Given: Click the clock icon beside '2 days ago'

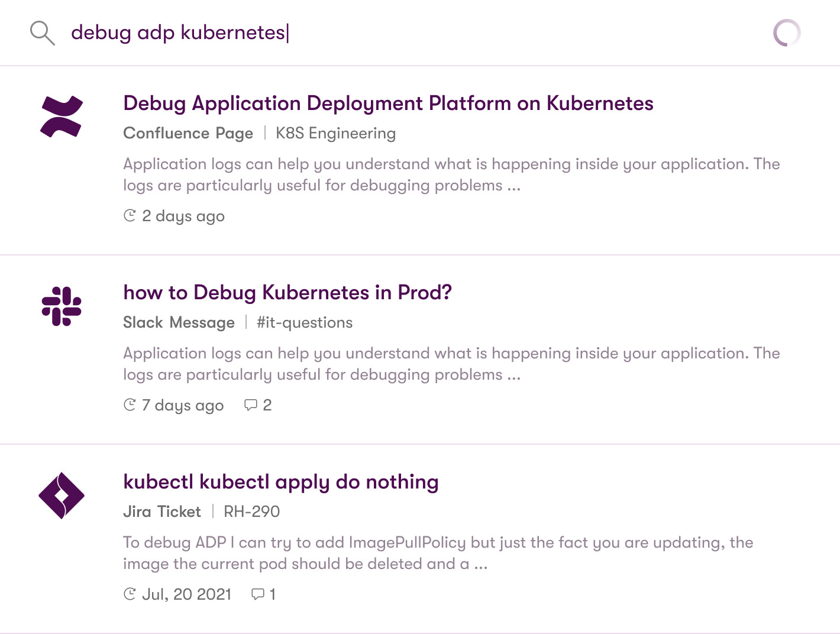Looking at the screenshot, I should pyautogui.click(x=130, y=216).
